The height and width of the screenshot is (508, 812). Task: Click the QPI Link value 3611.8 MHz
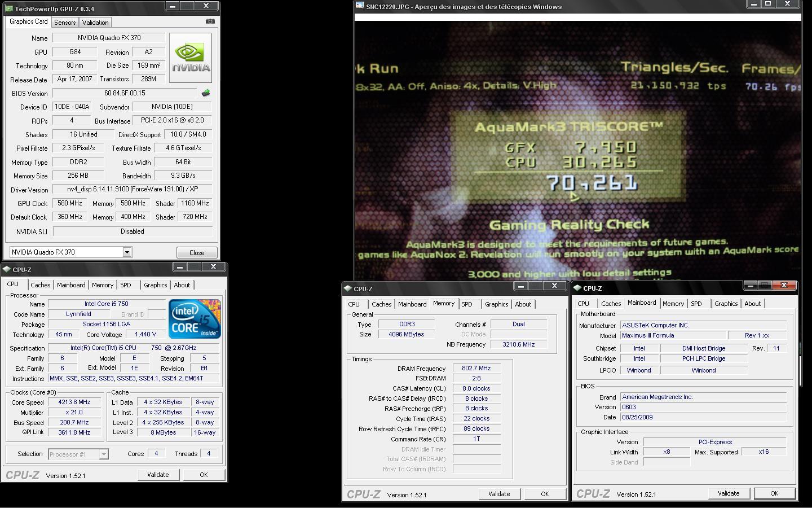[74, 432]
